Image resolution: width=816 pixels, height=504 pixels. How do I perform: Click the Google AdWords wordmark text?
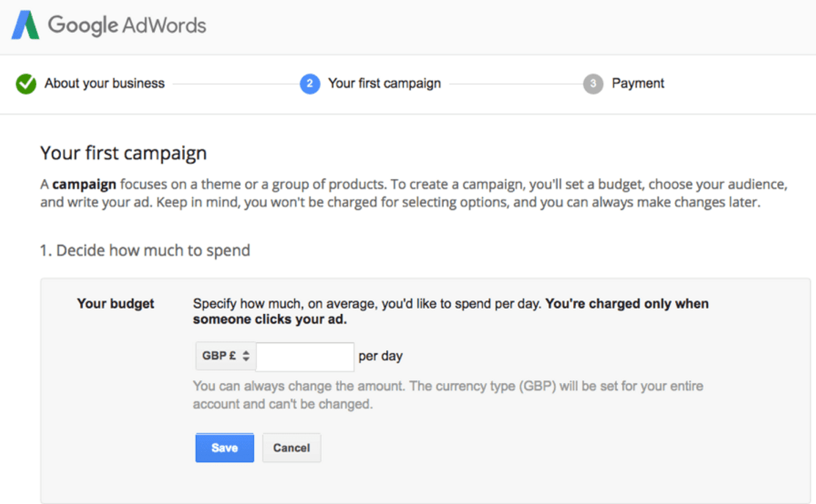coord(127,26)
